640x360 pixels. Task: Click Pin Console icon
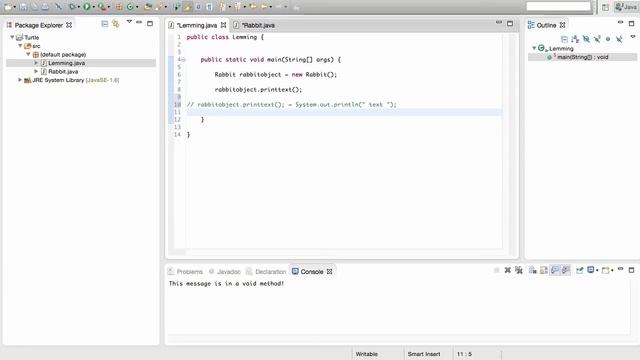(580, 270)
